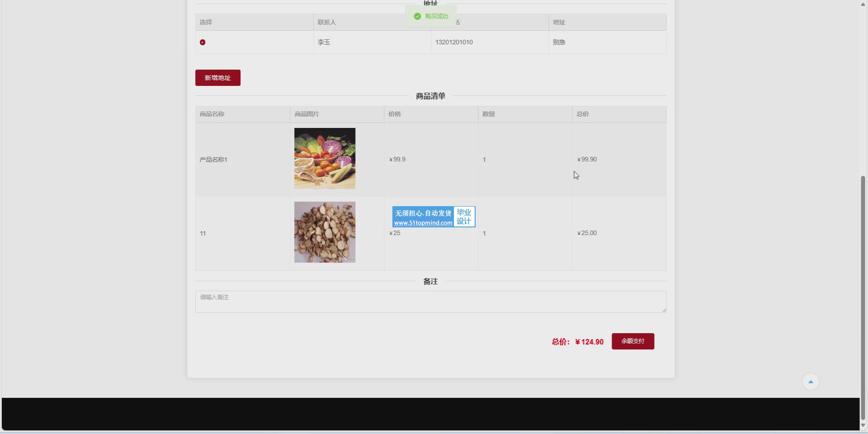The width and height of the screenshot is (868, 434).
Task: Select the 李玉 address radio button
Action: [203, 42]
